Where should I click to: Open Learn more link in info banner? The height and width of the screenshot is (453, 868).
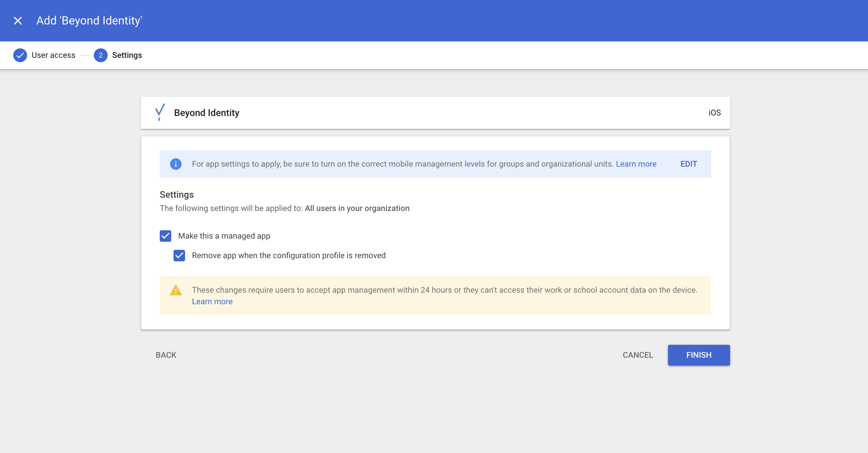point(636,164)
